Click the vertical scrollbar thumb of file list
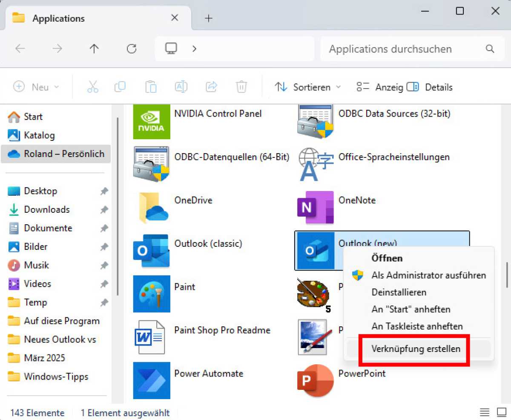Screen dimensions: 511x420 [507, 275]
